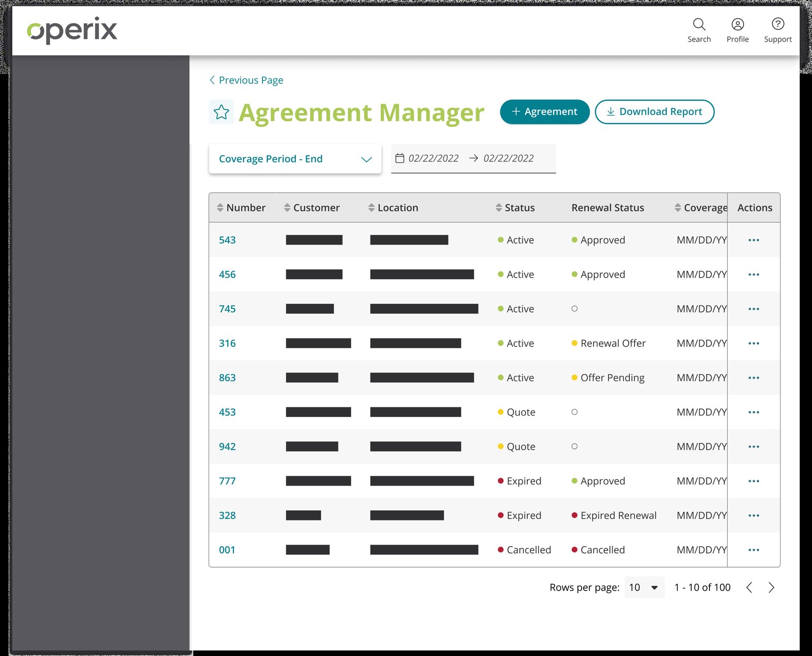Click the start date 02/22/2022 field
Screen dimensions: 812x656
(x=433, y=158)
